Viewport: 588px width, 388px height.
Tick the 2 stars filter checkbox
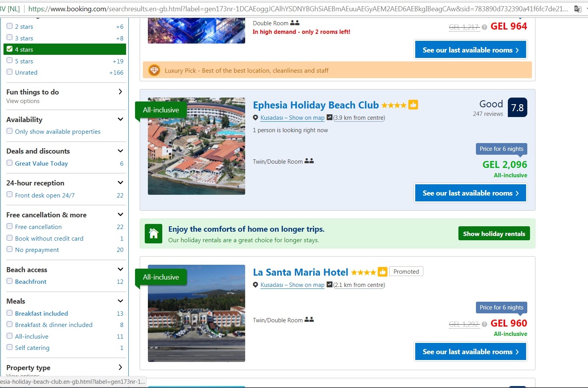10,26
